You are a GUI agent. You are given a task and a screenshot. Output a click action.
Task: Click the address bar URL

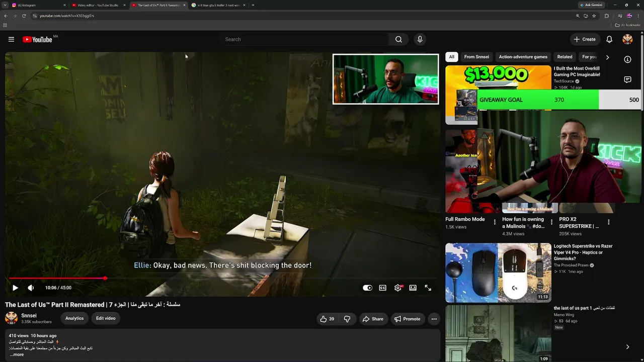67,16
